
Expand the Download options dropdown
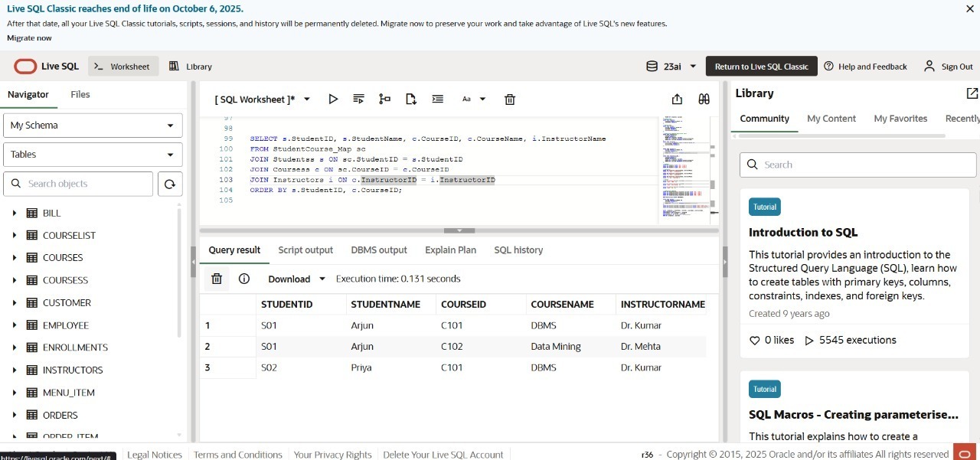[322, 279]
